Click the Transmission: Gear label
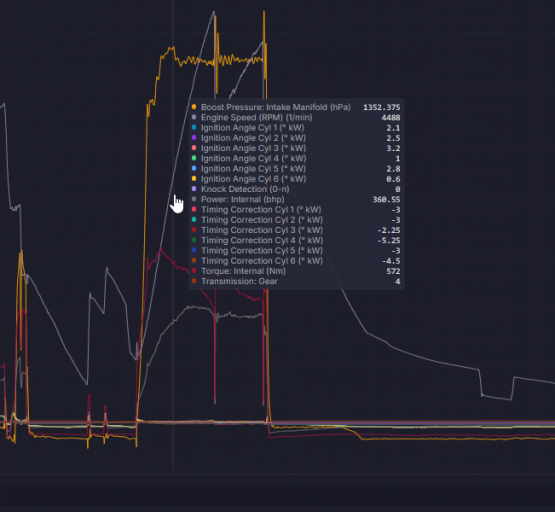The height and width of the screenshot is (512, 555). point(239,281)
